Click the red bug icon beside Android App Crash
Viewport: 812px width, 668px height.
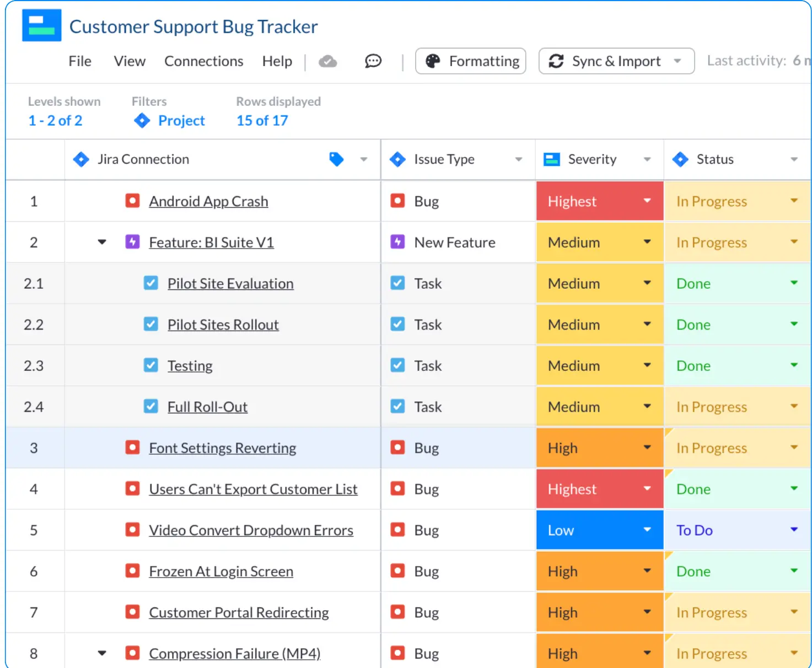tap(132, 201)
